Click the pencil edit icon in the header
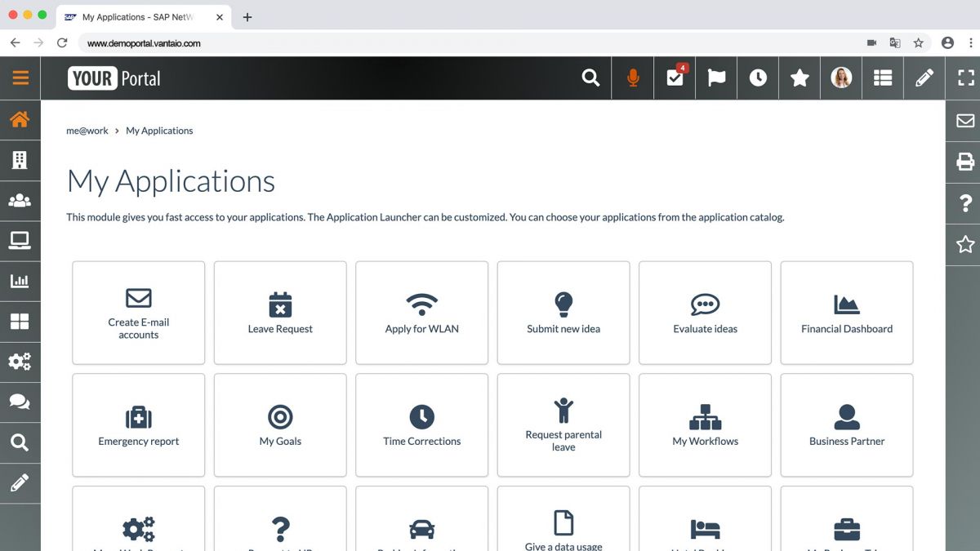This screenshot has height=551, width=980. click(924, 78)
